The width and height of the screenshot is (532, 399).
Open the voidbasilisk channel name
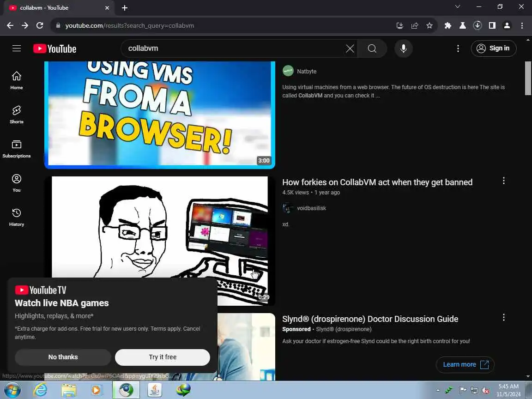(311, 208)
